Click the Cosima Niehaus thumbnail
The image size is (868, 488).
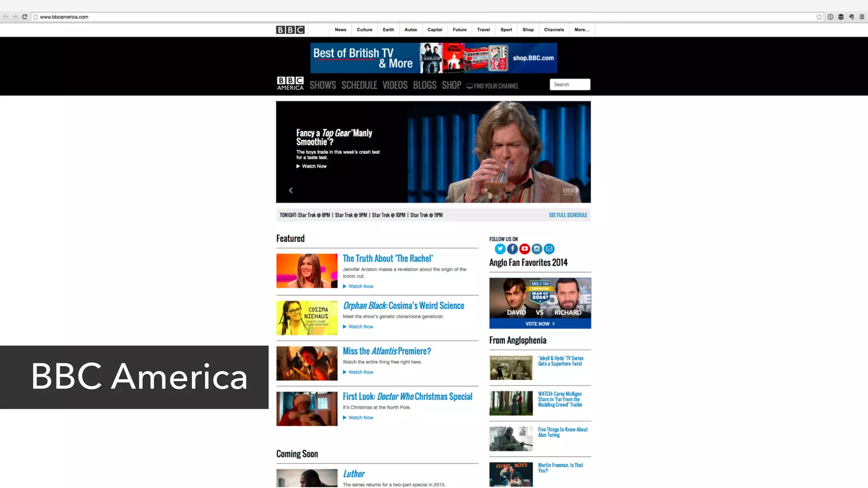click(x=307, y=318)
